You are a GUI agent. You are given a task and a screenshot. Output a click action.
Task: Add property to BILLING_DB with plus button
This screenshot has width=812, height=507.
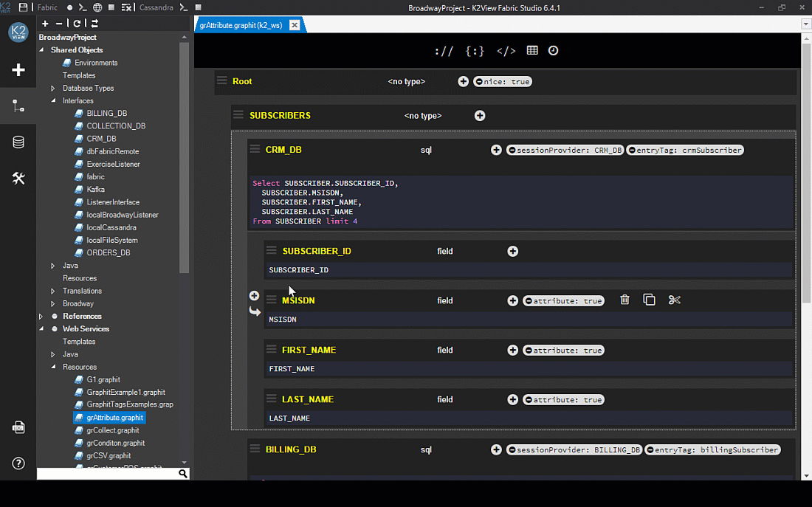(496, 449)
